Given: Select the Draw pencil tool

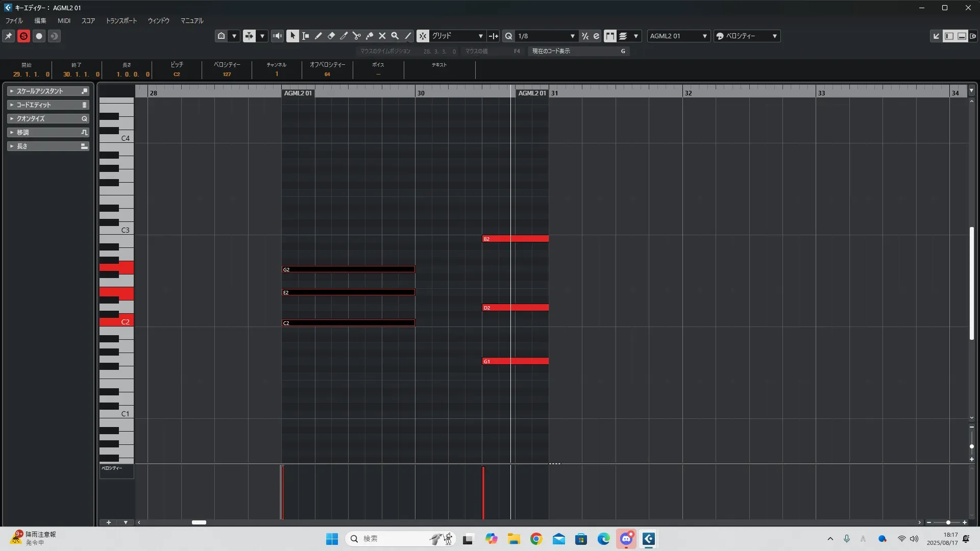Looking at the screenshot, I should [x=318, y=36].
